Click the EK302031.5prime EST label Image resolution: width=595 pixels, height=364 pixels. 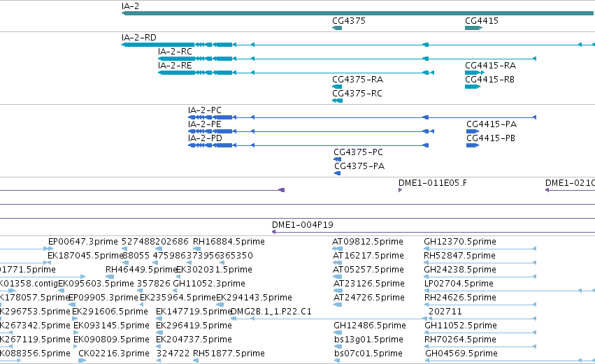tap(214, 270)
